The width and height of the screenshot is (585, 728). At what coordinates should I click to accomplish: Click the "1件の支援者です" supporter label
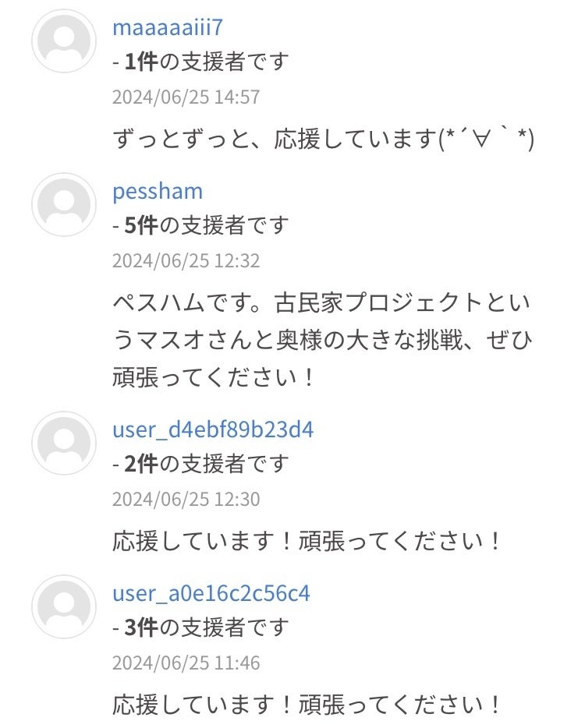pos(200,62)
